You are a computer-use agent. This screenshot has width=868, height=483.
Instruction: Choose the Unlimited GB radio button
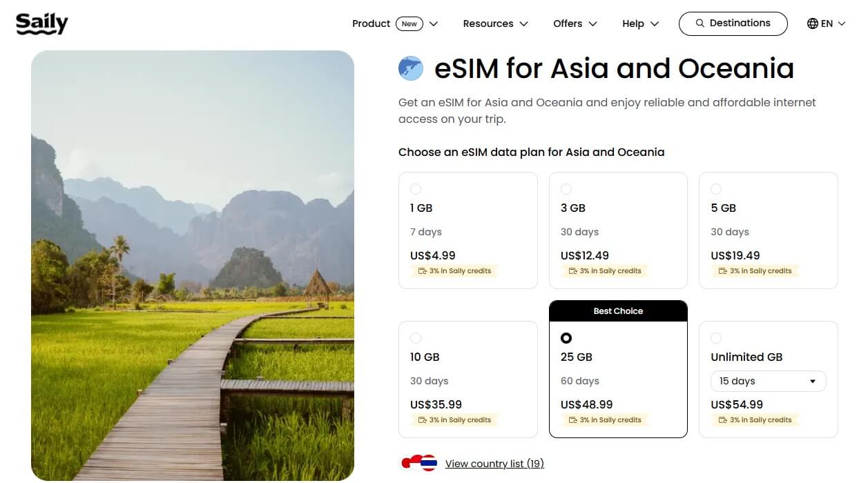coord(716,338)
